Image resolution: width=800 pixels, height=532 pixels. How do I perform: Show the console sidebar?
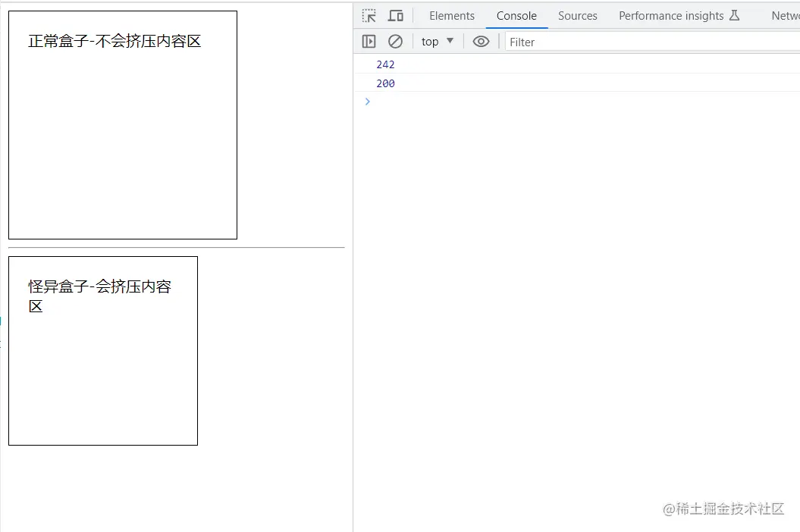tap(369, 41)
